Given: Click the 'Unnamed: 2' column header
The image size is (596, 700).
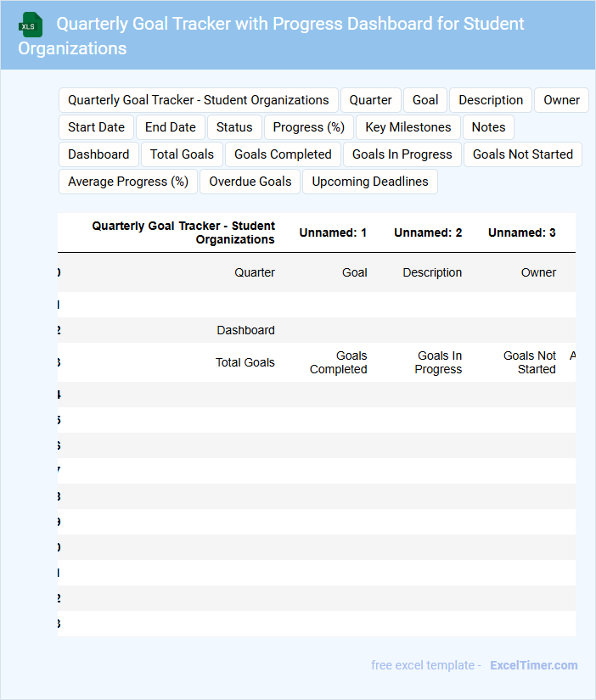Looking at the screenshot, I should pyautogui.click(x=428, y=232).
